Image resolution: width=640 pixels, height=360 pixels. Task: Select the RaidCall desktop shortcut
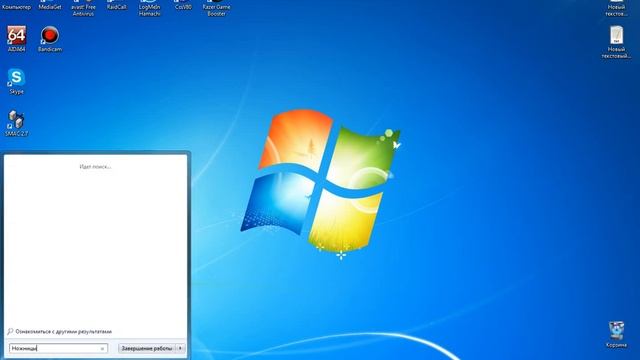pos(116,5)
